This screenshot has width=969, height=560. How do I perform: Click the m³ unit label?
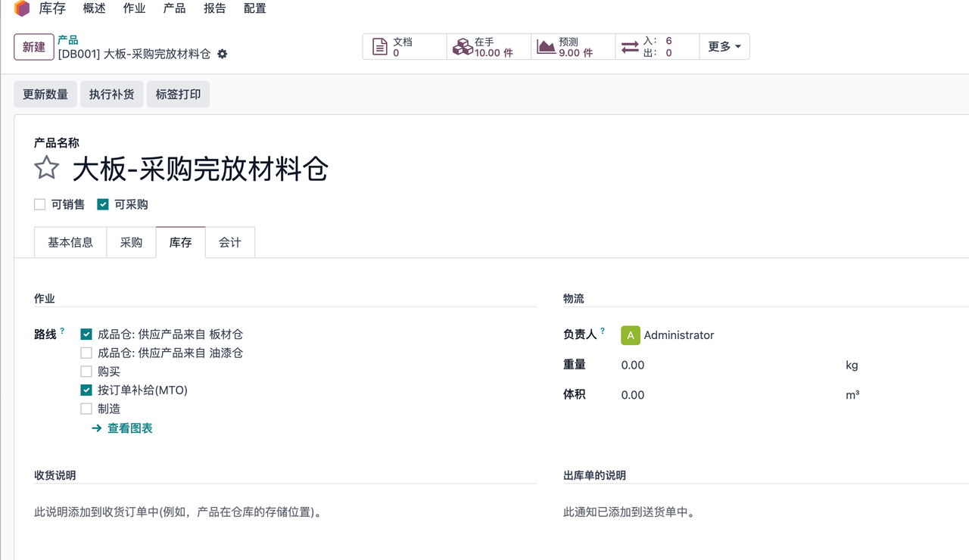[x=852, y=394]
